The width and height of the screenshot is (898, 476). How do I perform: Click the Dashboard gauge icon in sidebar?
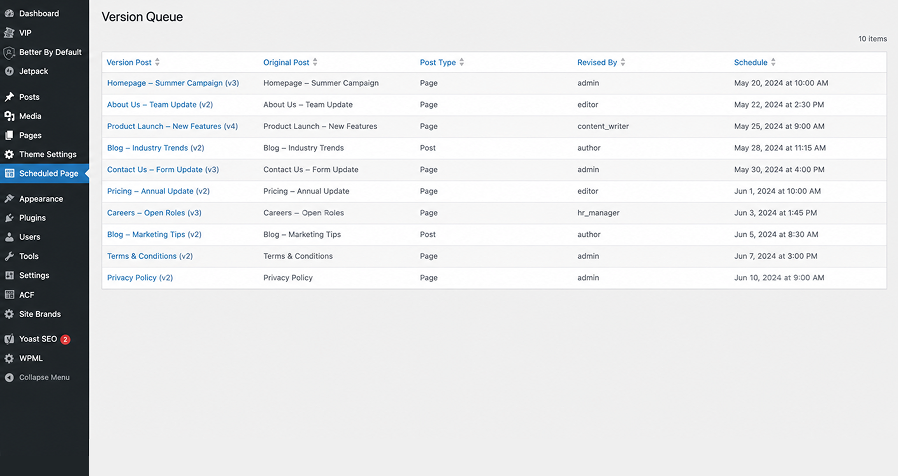click(x=9, y=13)
